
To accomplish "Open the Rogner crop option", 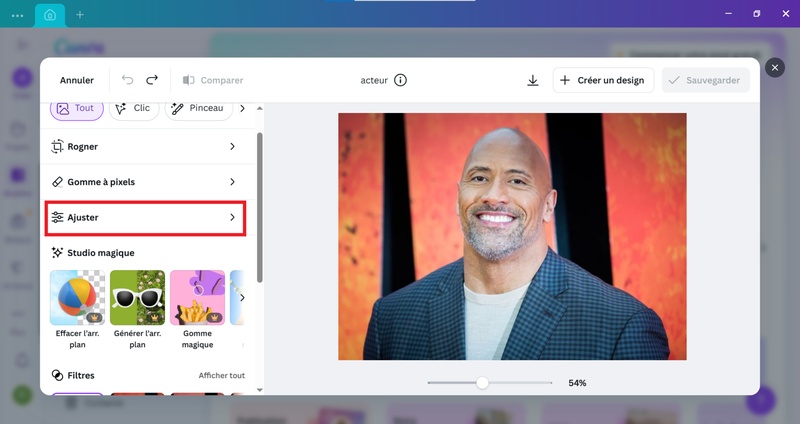I will point(145,146).
